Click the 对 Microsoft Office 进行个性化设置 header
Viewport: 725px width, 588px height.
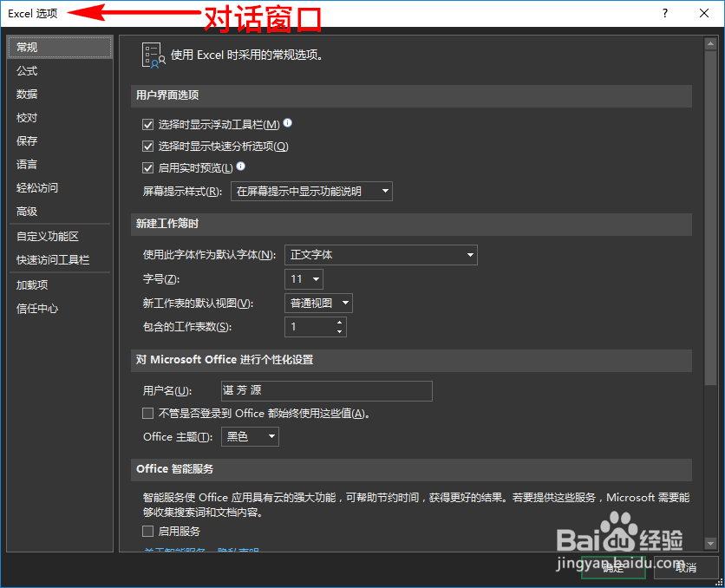pos(412,360)
